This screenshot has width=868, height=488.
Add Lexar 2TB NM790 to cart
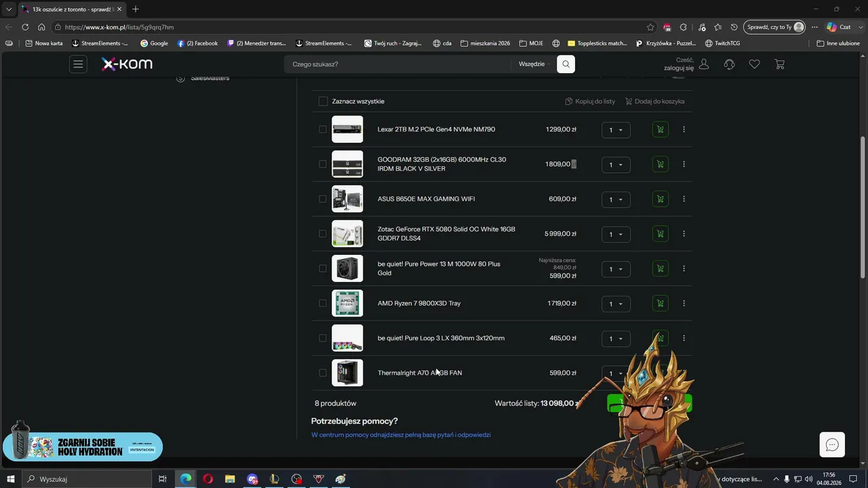[x=660, y=129]
